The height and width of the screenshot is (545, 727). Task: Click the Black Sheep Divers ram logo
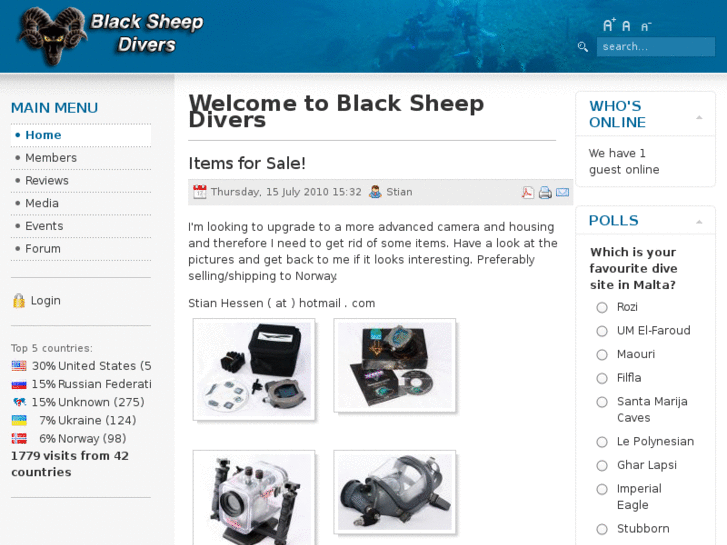tap(52, 35)
